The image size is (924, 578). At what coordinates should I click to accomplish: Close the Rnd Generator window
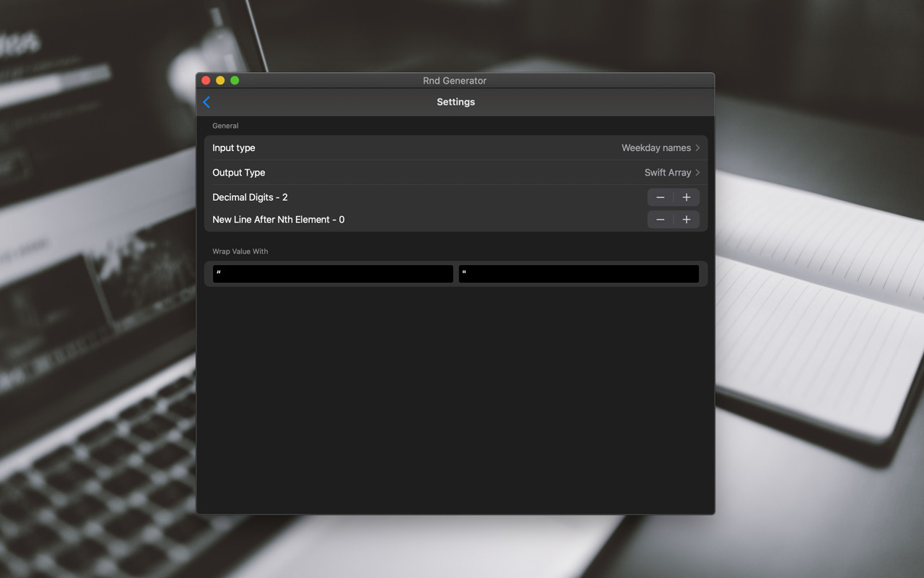click(206, 80)
